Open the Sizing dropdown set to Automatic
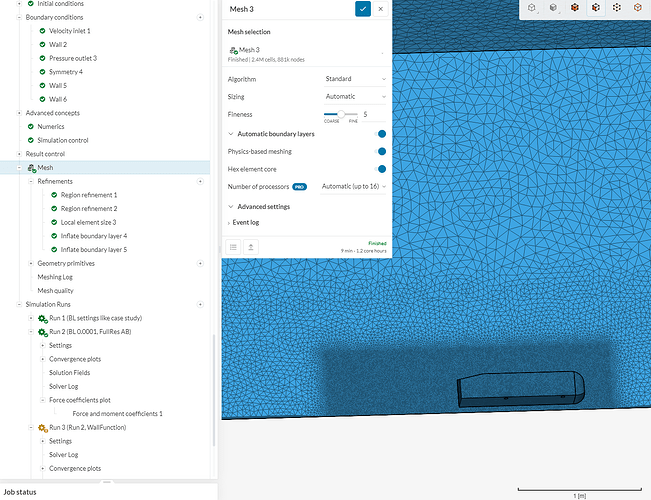Viewport: 651px width, 500px height. click(355, 96)
